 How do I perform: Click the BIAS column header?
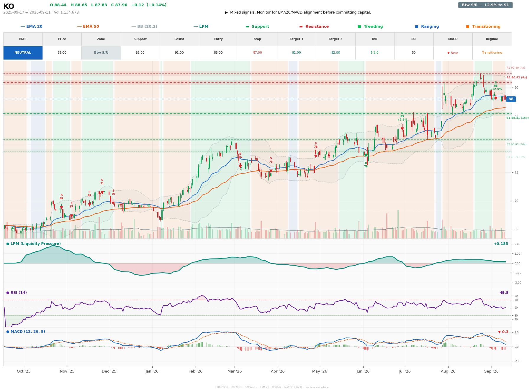(x=23, y=39)
